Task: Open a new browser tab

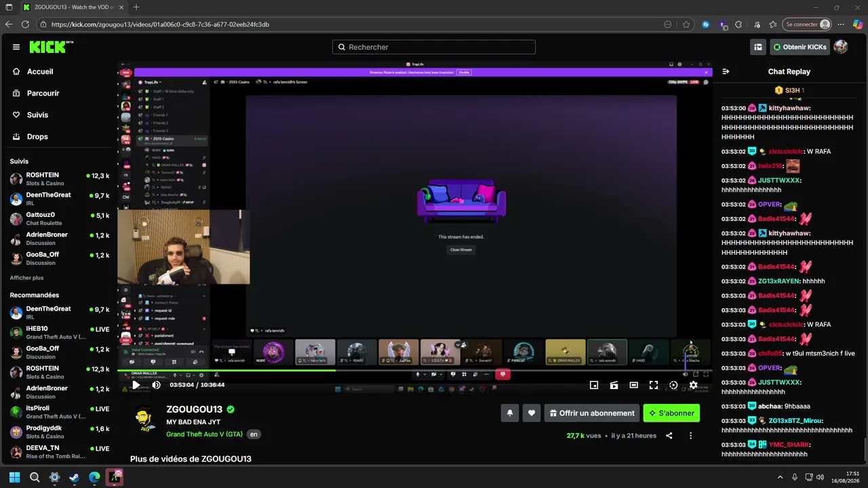Action: click(136, 7)
